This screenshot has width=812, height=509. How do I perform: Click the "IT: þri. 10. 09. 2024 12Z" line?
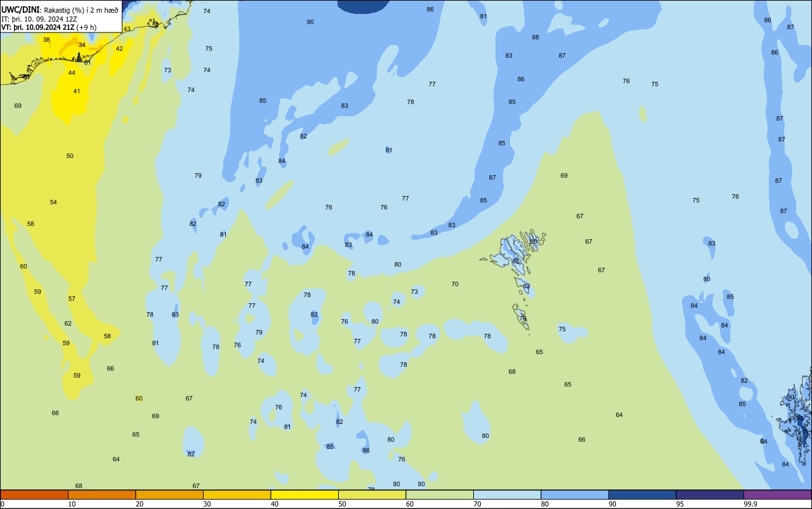(x=39, y=19)
